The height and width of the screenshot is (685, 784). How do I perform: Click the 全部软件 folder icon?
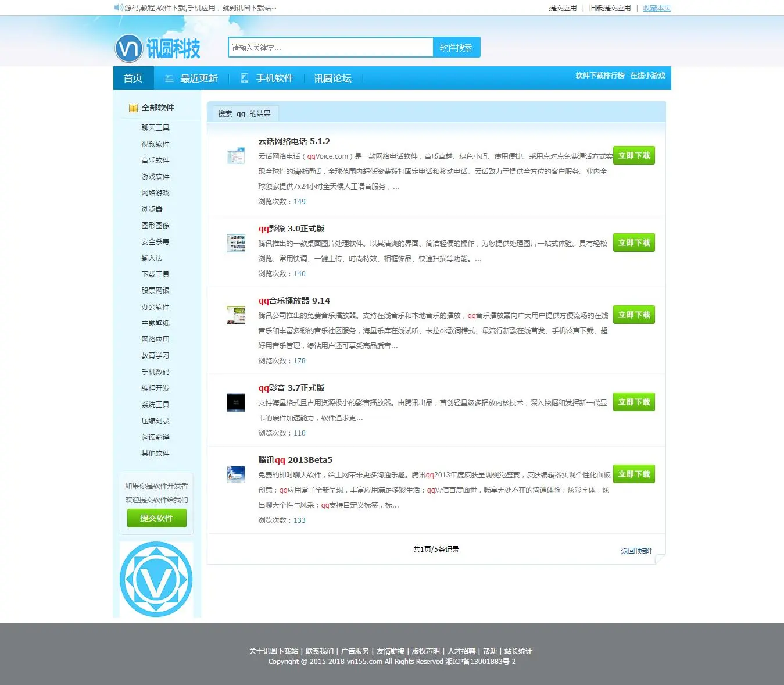tap(133, 108)
